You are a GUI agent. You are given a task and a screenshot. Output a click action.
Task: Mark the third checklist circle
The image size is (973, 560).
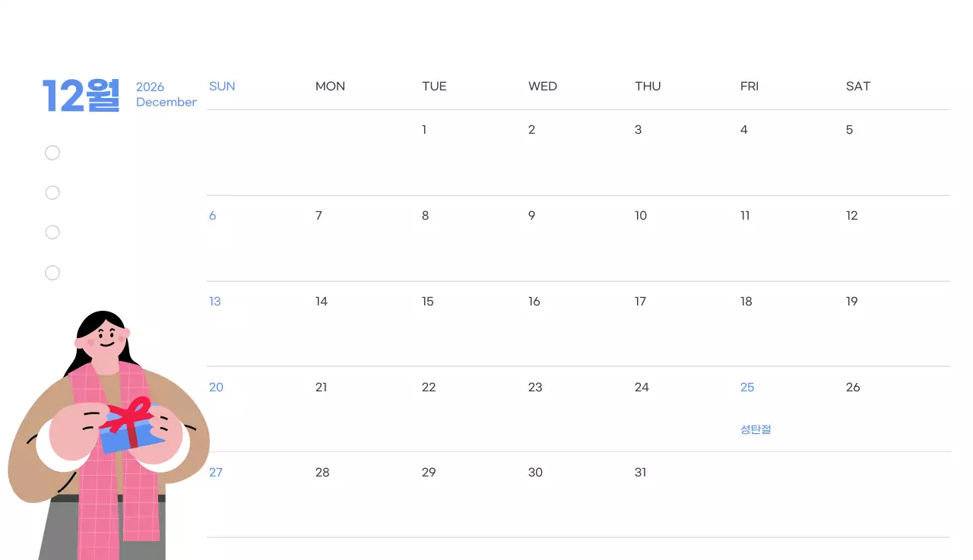pos(52,233)
